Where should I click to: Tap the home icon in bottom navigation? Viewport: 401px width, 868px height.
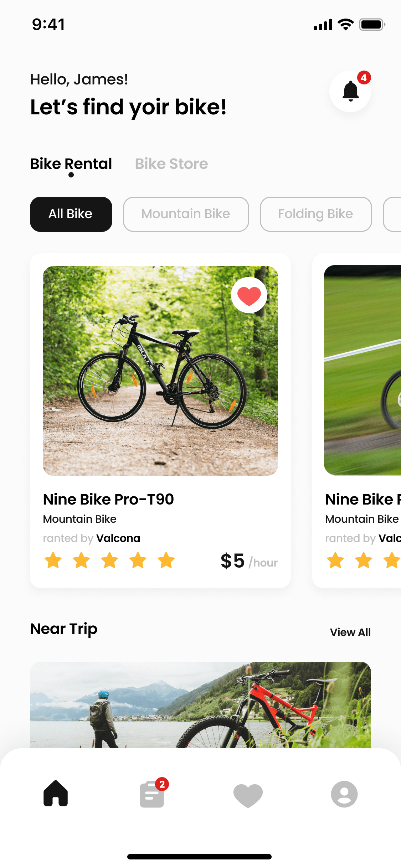click(56, 793)
